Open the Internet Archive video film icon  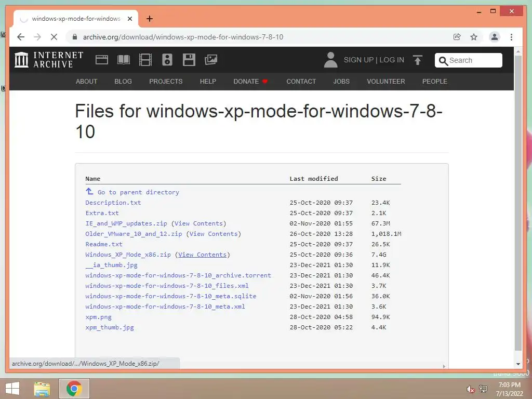click(145, 60)
